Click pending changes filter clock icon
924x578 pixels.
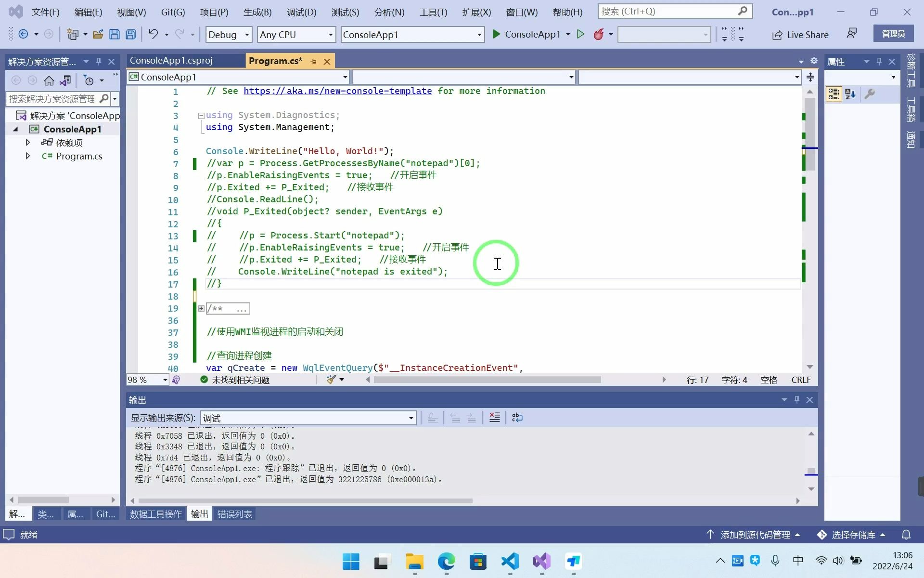pyautogui.click(x=89, y=80)
